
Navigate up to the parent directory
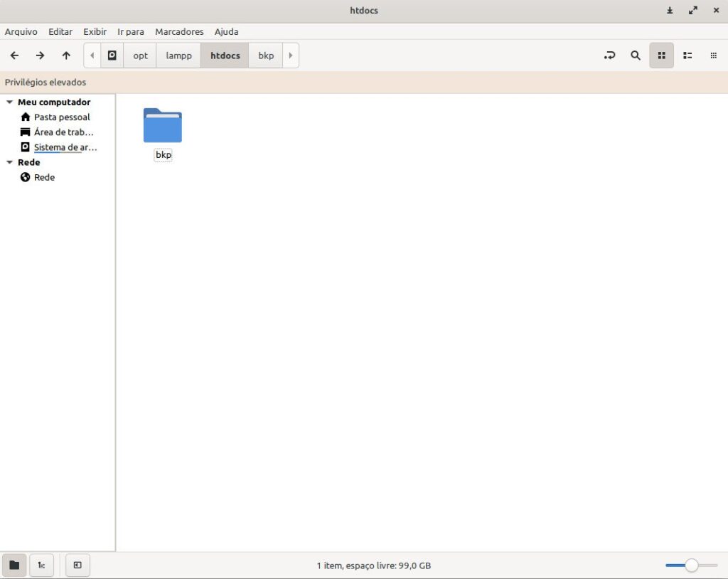(x=66, y=55)
